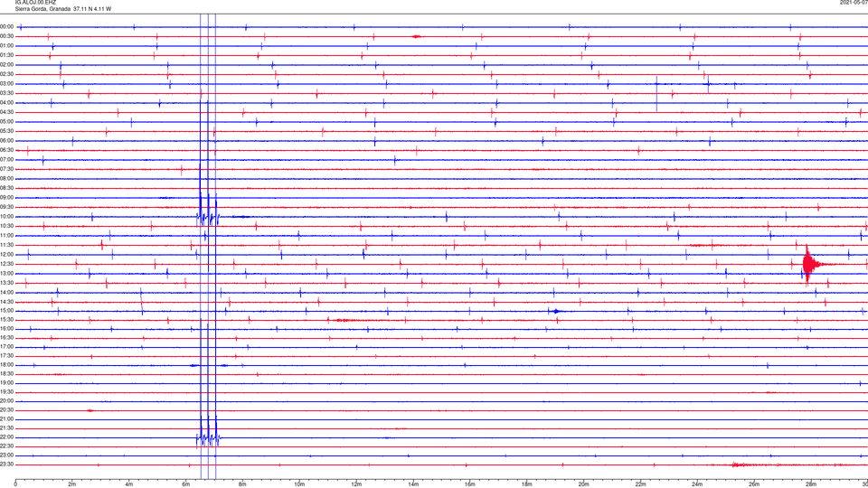The width and height of the screenshot is (868, 488).
Task: Select the 15:00 trace time label
Action: [x=7, y=310]
